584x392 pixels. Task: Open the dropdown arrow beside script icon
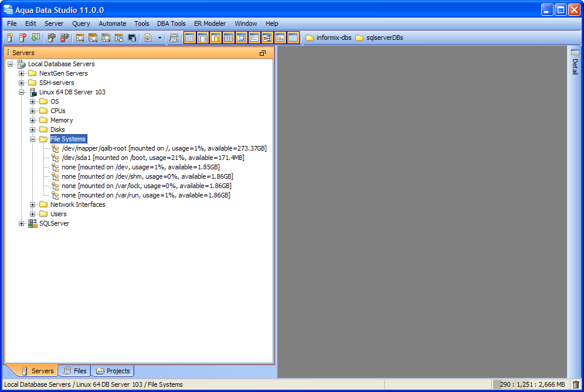point(160,38)
